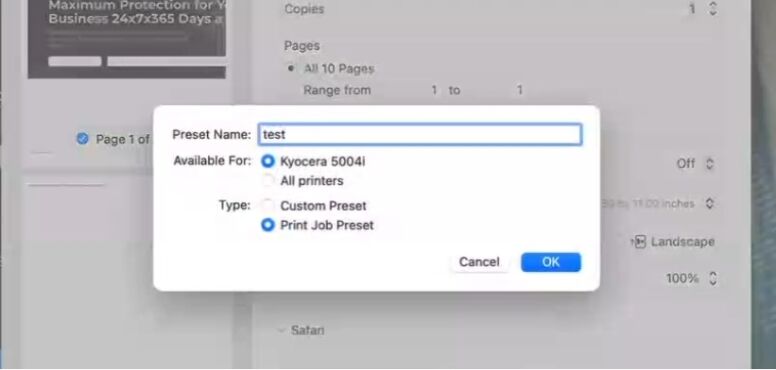Open the 100% scale stepper
Viewport: 776px width, 370px height.
[x=713, y=278]
